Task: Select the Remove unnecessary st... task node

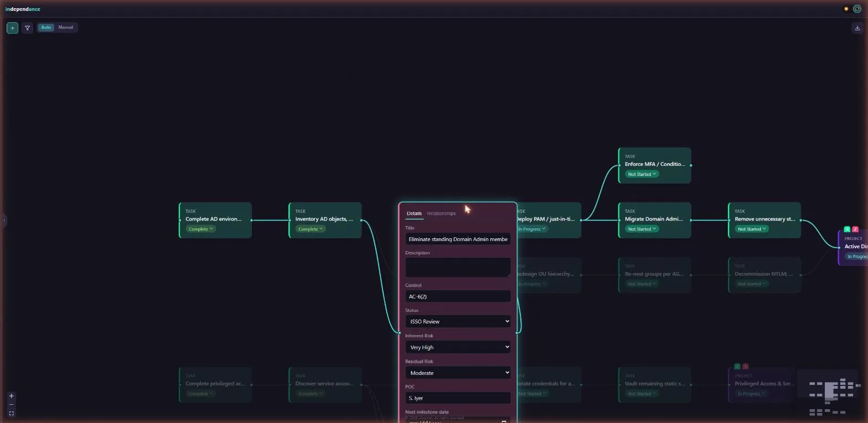Action: (x=764, y=220)
